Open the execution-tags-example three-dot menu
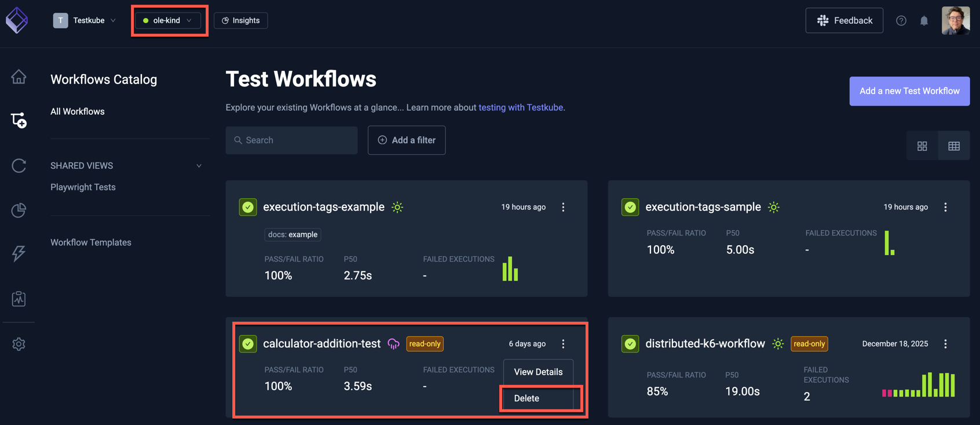 (x=563, y=207)
